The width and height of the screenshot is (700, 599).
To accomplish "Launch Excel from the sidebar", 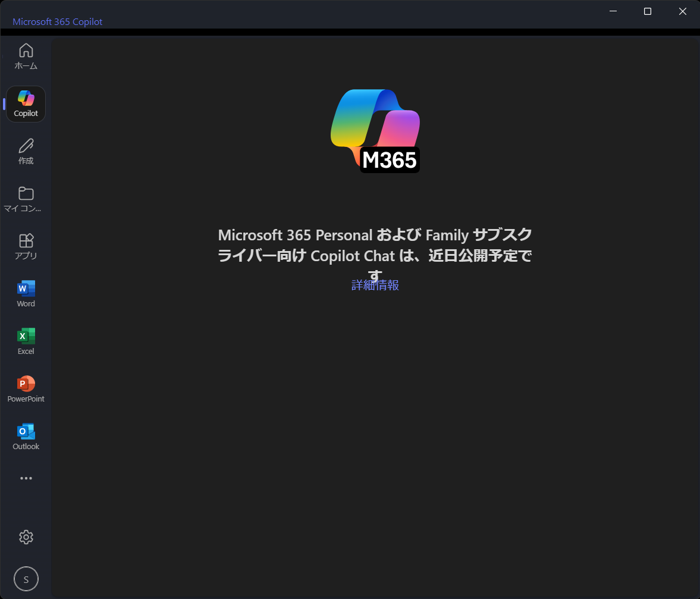I will pyautogui.click(x=26, y=342).
